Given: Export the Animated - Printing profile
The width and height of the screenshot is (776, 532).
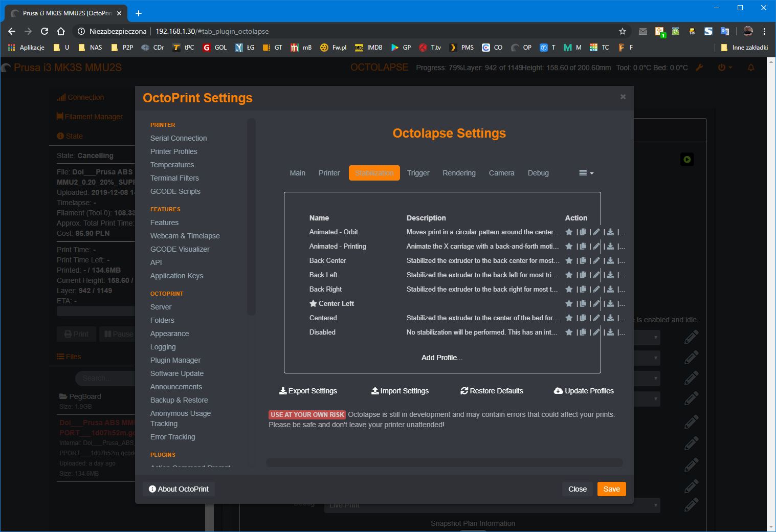Looking at the screenshot, I should click(x=610, y=246).
